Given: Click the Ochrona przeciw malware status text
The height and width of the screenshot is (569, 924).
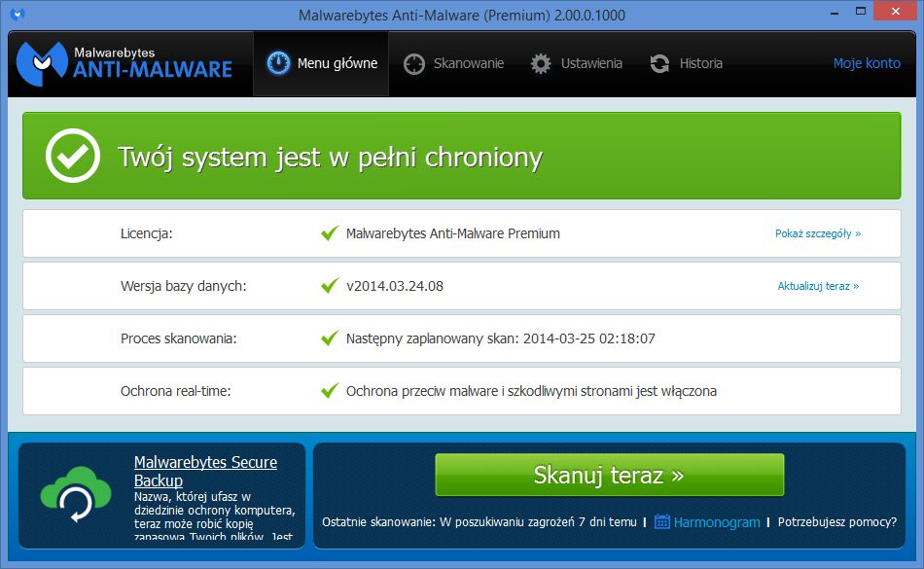Looking at the screenshot, I should 531,391.
